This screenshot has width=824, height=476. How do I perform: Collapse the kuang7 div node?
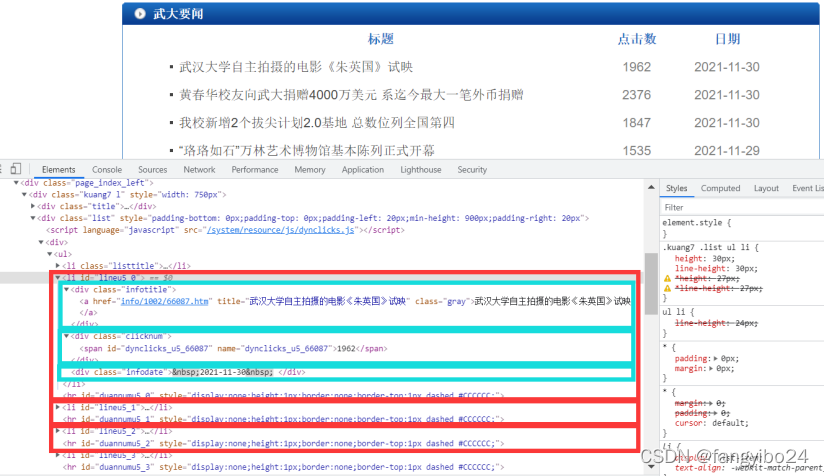tap(24, 194)
